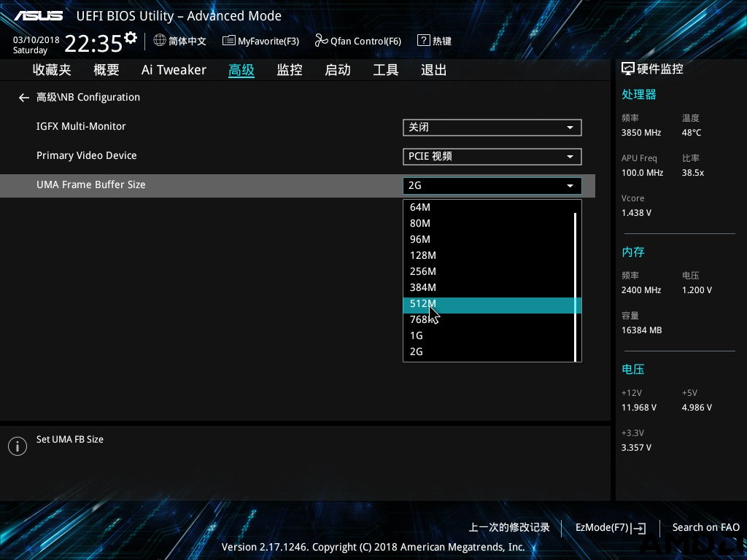Screen dimensions: 747x560
Task: Click the IGFX Multi-Monitor label
Action: (x=81, y=126)
